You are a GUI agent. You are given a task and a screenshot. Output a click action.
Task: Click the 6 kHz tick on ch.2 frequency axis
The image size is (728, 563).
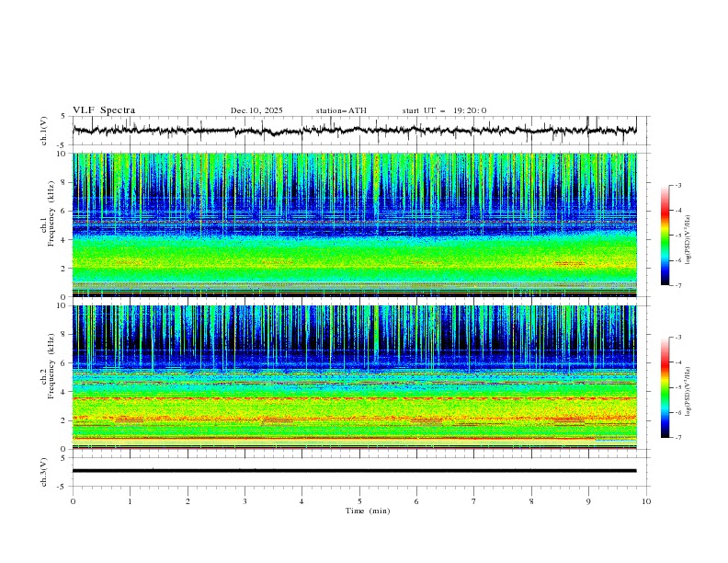[x=64, y=362]
